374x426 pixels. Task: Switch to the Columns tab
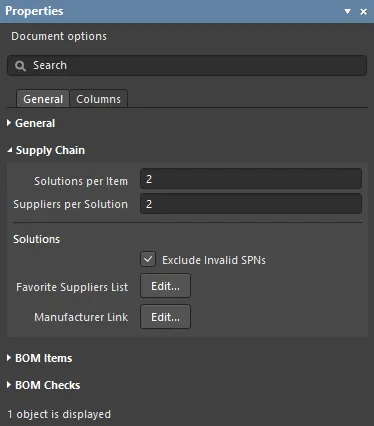point(98,99)
